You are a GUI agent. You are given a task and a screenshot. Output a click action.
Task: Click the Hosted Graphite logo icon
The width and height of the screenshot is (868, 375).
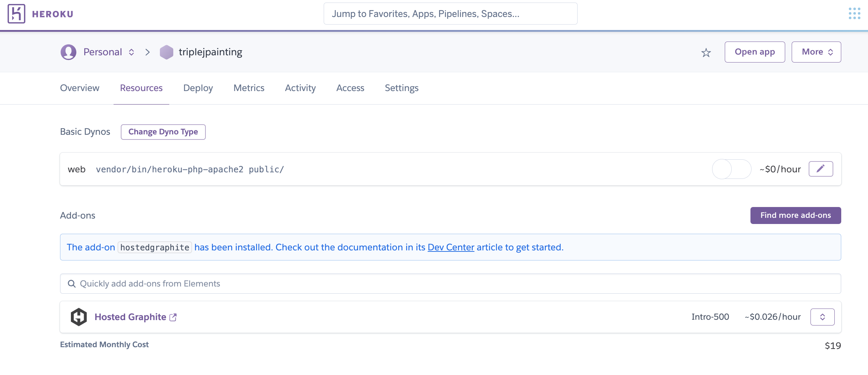[x=78, y=317]
